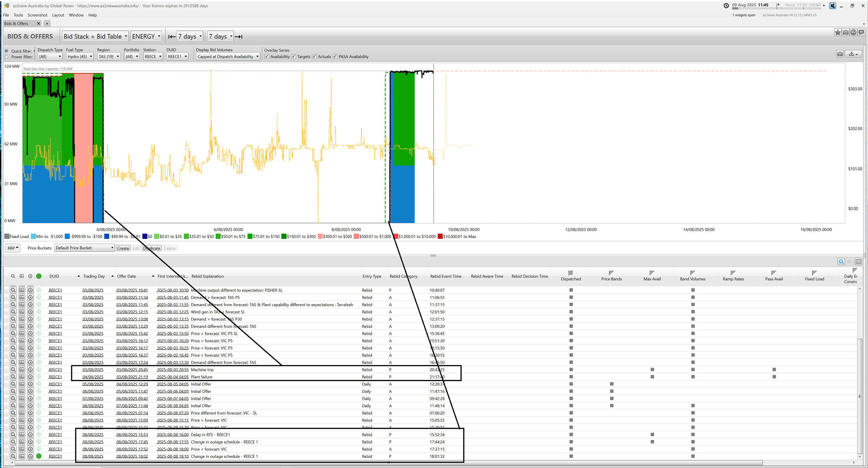Open the chart download export button
868x468 pixels.
click(853, 54)
